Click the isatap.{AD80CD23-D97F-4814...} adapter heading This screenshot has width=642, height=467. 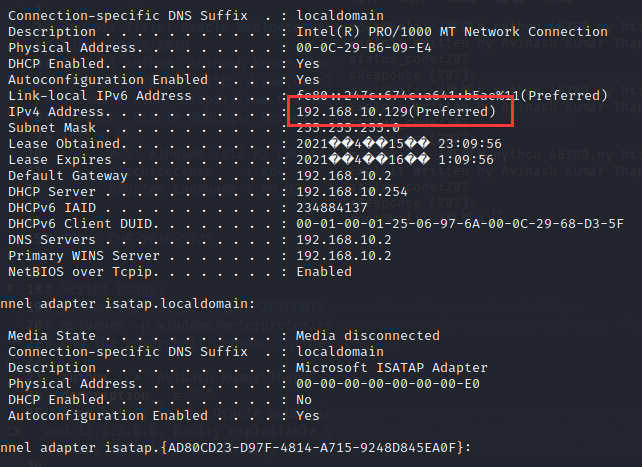[236, 447]
